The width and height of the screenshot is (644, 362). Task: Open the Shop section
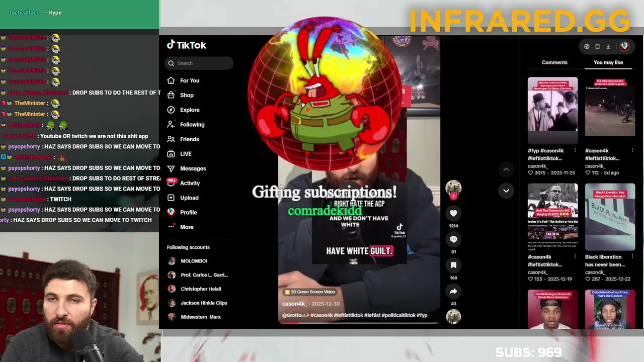(x=187, y=95)
